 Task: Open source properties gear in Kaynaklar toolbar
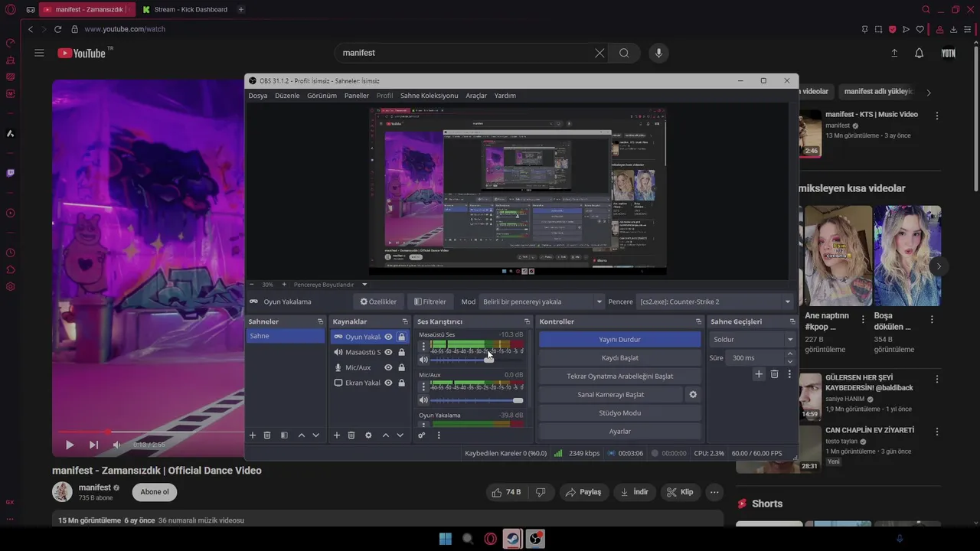(368, 435)
